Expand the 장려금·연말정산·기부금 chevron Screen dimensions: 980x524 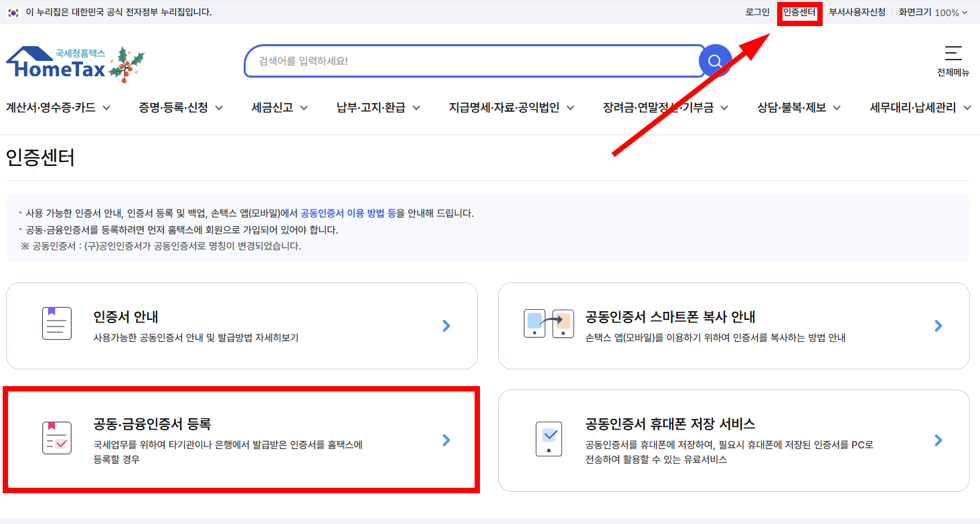(x=725, y=107)
